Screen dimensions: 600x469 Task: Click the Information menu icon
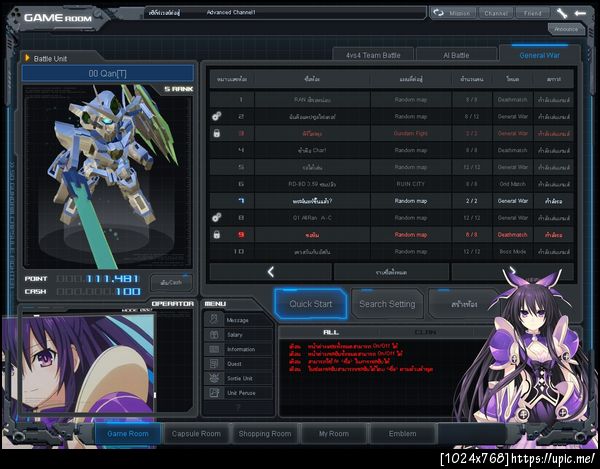coord(214,349)
